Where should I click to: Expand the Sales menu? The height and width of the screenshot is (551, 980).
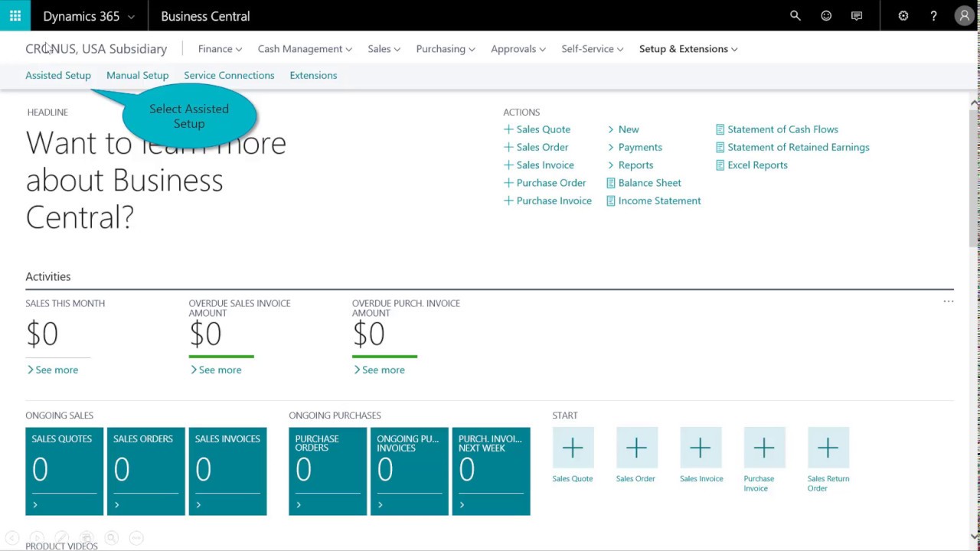(384, 49)
